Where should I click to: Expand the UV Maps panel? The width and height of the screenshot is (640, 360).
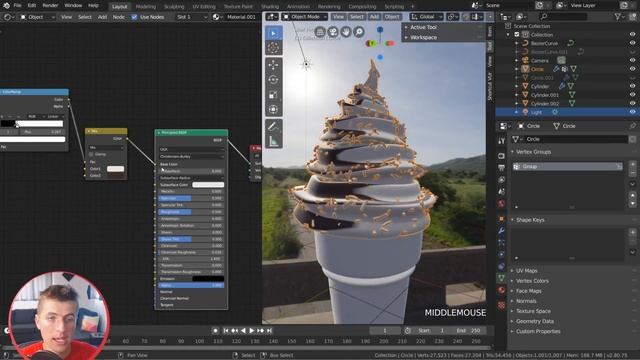(x=527, y=271)
